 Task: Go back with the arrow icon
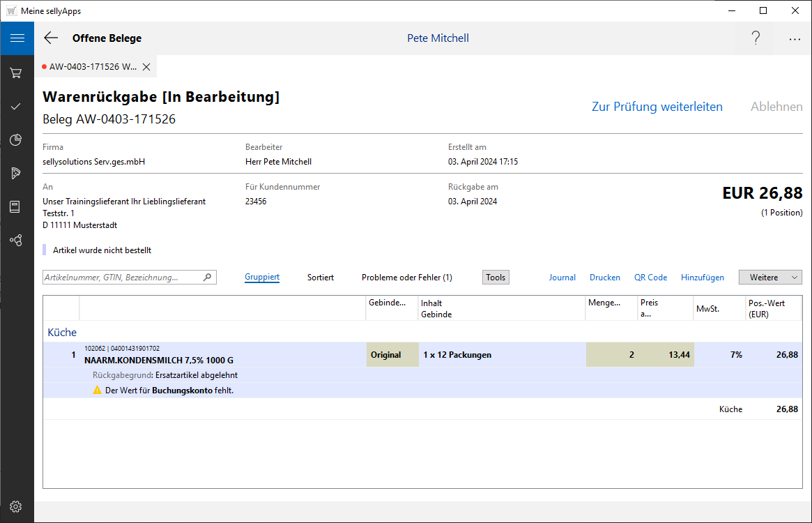[51, 38]
